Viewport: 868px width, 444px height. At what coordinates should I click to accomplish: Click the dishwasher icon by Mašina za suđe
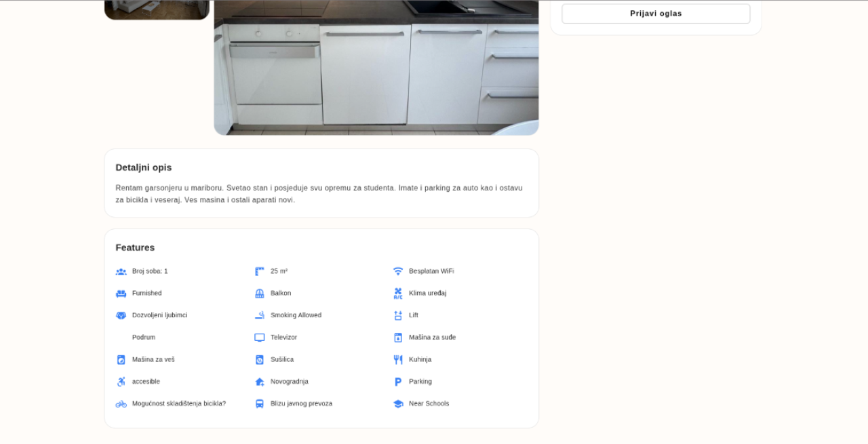point(398,338)
